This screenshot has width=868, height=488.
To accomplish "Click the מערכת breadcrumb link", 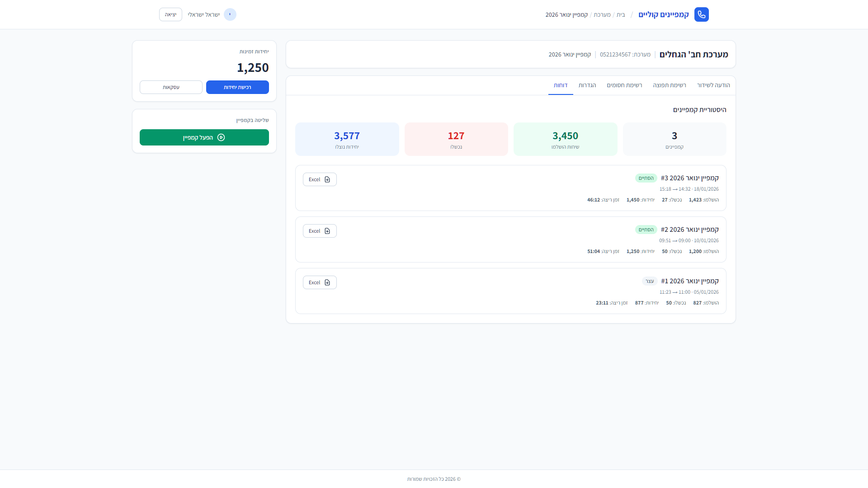I will (602, 15).
